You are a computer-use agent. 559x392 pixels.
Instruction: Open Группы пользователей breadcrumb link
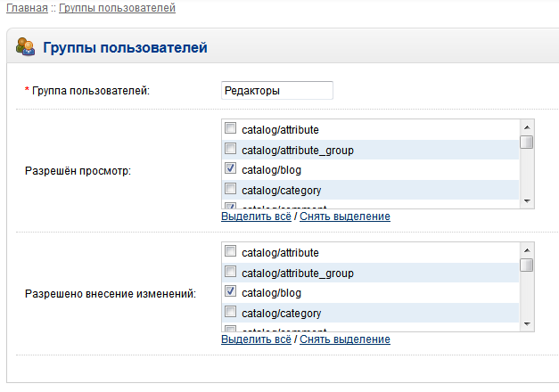(x=117, y=8)
